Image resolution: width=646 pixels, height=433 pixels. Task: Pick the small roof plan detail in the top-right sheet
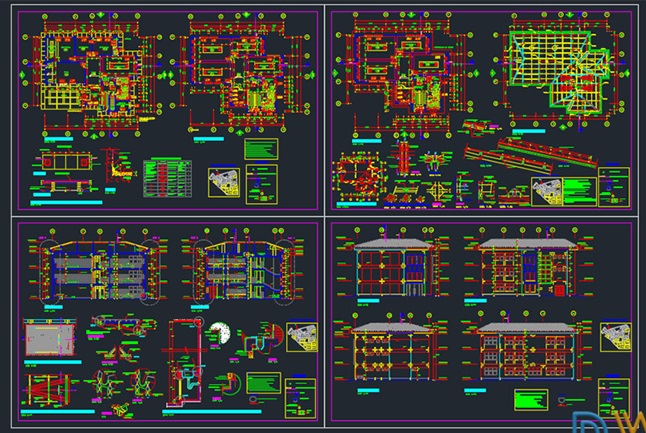(359, 177)
